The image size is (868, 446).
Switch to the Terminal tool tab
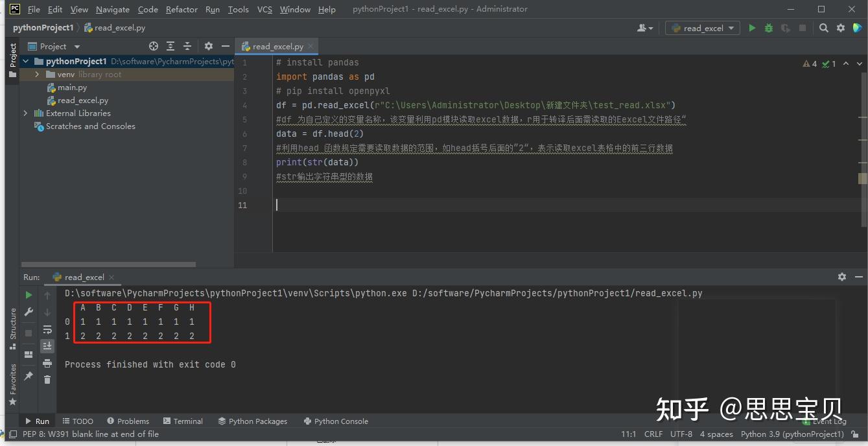point(183,421)
